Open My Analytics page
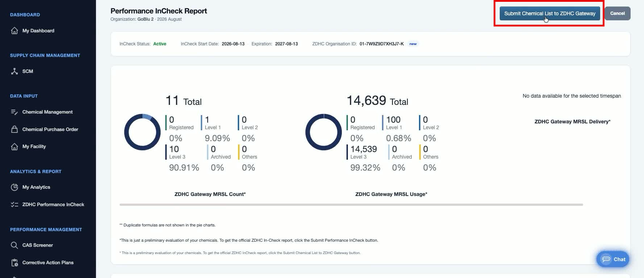Viewport: 644px width, 278px height. pos(36,187)
